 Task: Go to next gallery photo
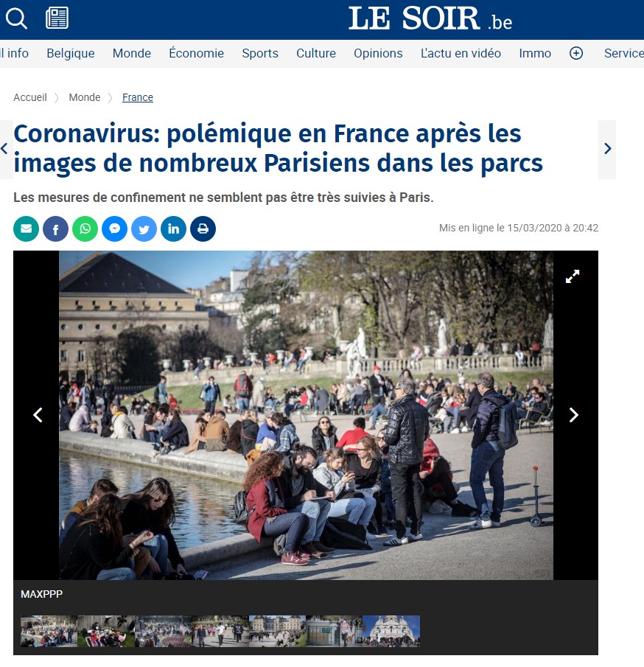tap(573, 415)
